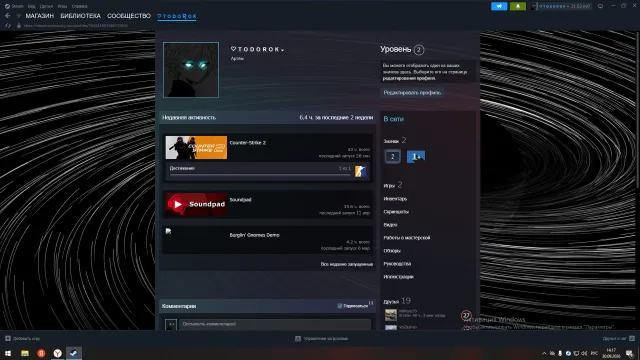Open Все недавно запущенные link
The image size is (640, 360).
347,264
